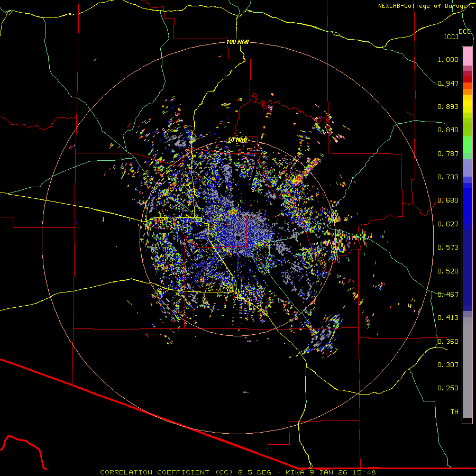
Task: Select the 0.253 scale label
Action: (x=448, y=388)
